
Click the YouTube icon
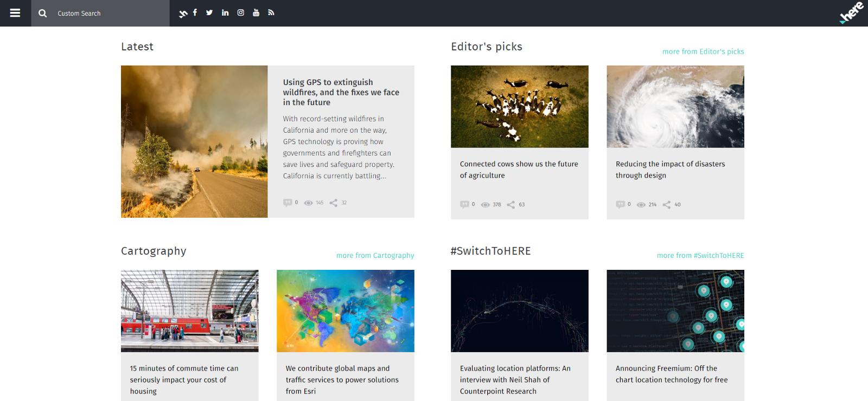click(256, 12)
